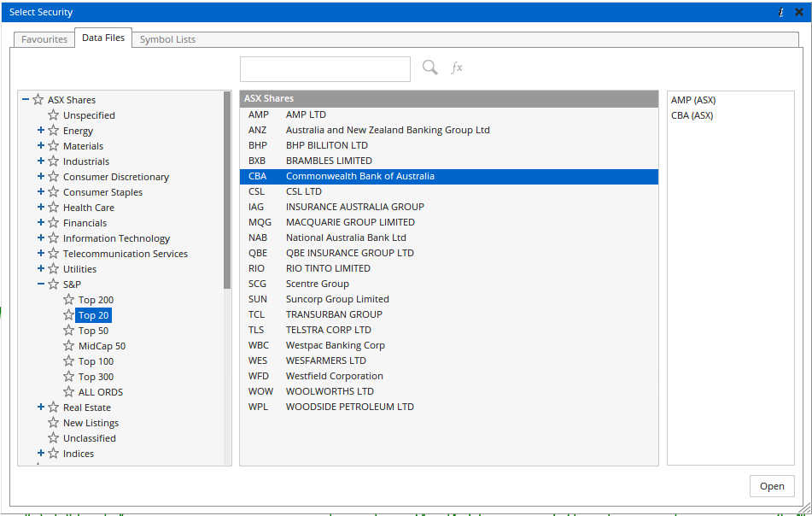The height and width of the screenshot is (516, 812).
Task: Select ALL ORDS in the tree
Action: [101, 392]
